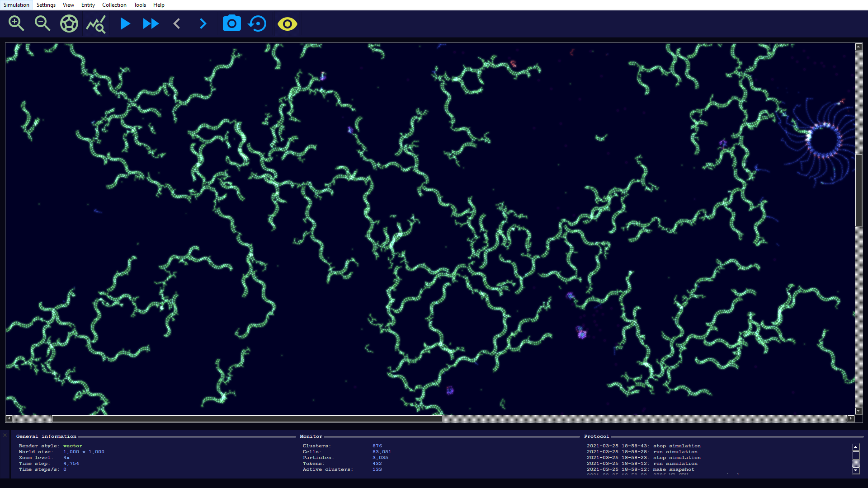868x488 pixels.
Task: Close the info panel with small X
Action: click(x=5, y=436)
